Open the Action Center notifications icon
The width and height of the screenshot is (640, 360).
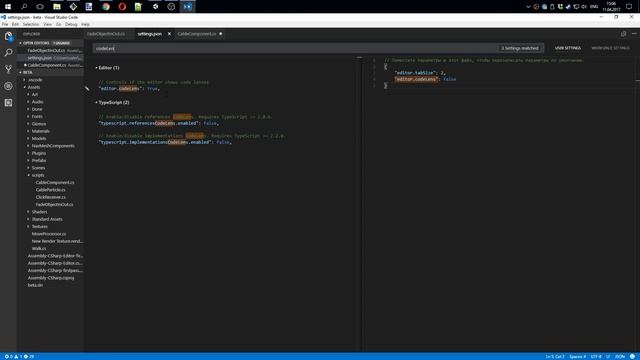pyautogui.click(x=629, y=7)
